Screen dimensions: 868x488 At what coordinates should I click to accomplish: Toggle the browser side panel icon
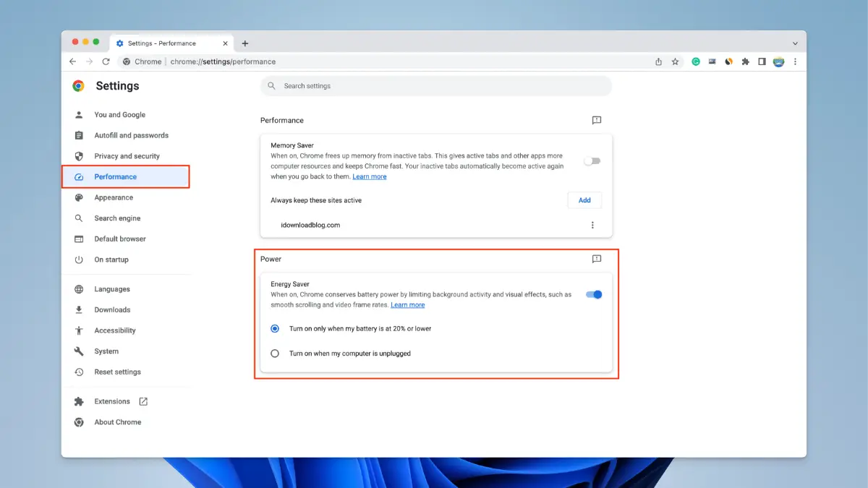[762, 61]
